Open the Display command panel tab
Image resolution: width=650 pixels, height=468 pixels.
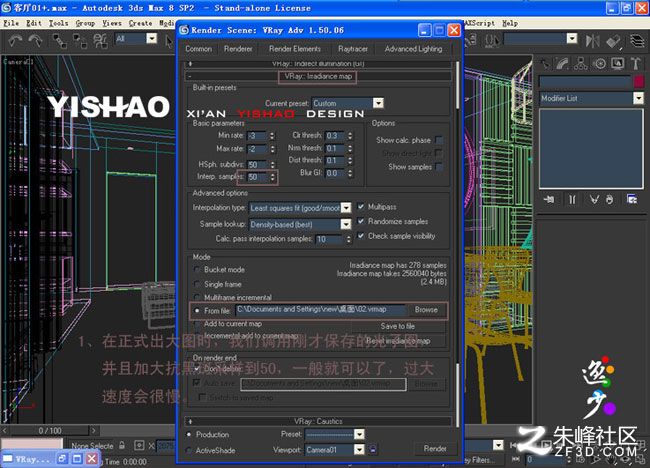618,63
